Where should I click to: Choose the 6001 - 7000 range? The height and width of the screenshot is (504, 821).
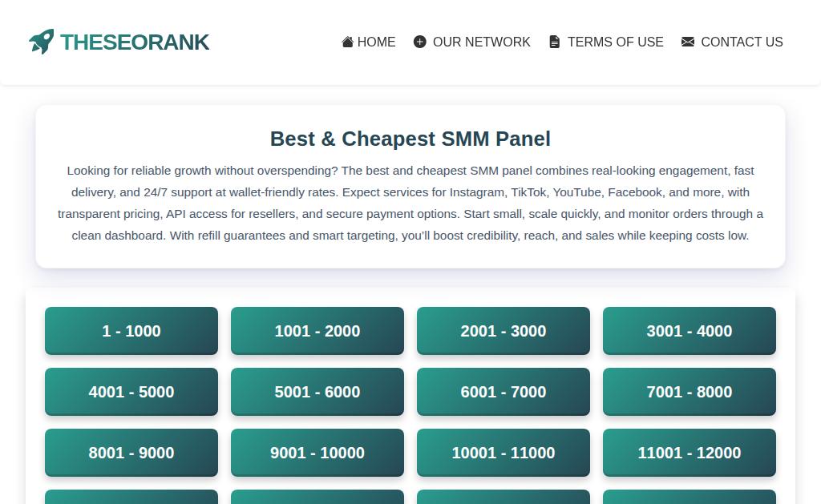[x=504, y=392]
